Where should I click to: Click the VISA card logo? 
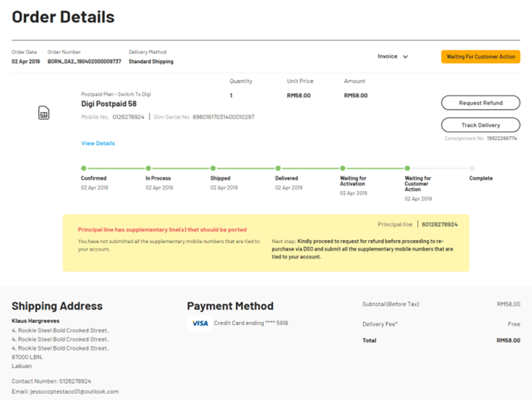(x=200, y=323)
